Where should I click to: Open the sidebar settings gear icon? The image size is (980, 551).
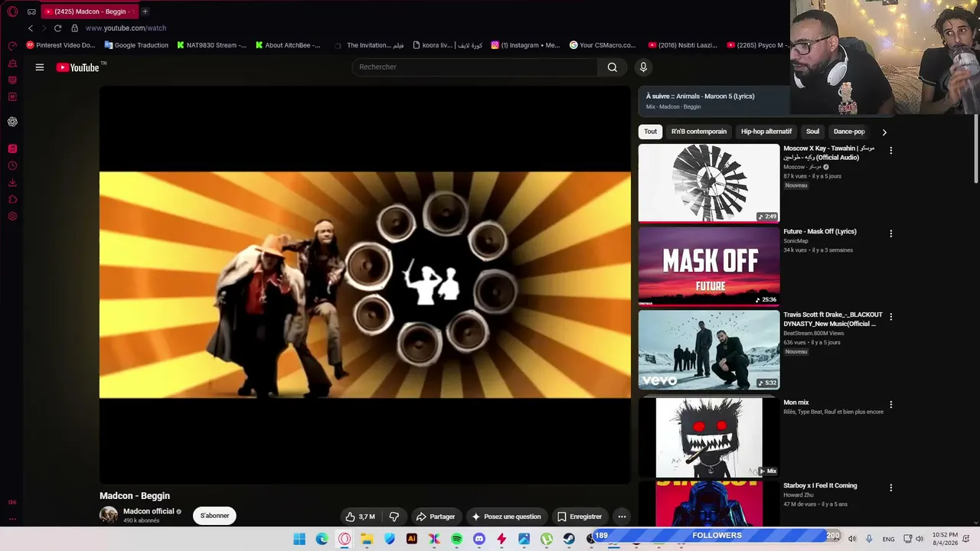[12, 216]
